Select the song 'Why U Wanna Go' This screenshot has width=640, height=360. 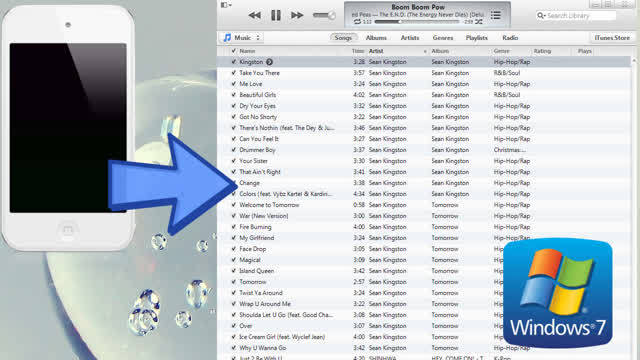262,348
